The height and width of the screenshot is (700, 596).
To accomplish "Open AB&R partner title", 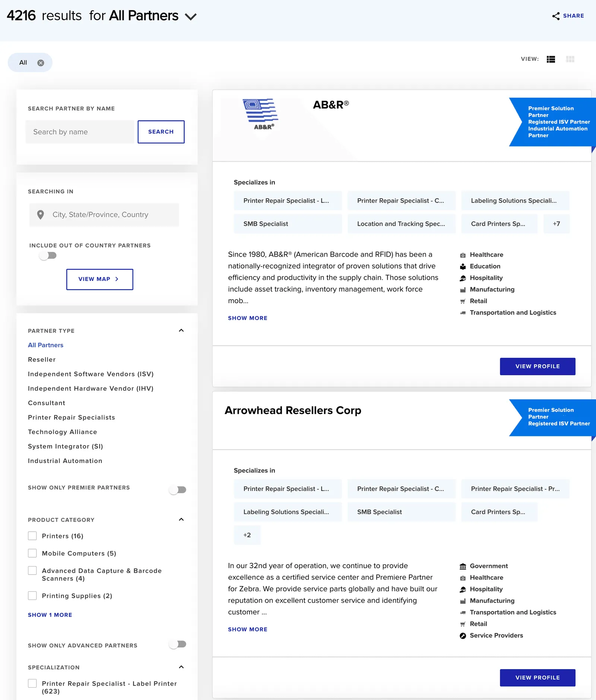I will tap(331, 105).
